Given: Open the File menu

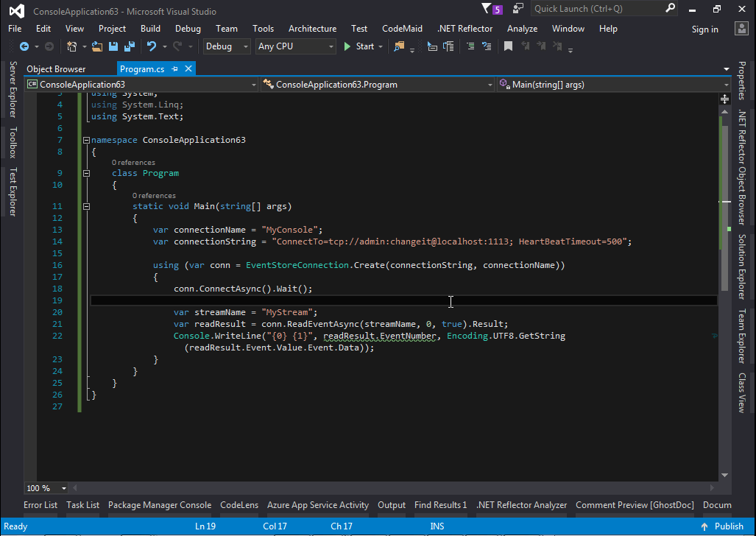Looking at the screenshot, I should (15, 29).
